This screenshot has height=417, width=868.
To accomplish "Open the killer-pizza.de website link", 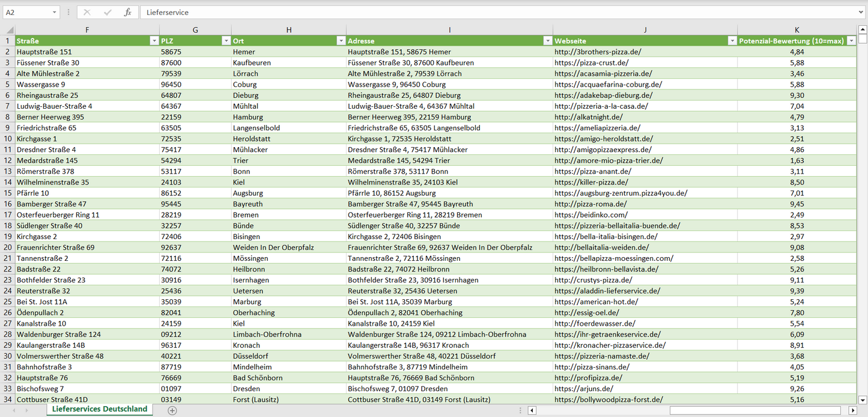I will (x=591, y=182).
